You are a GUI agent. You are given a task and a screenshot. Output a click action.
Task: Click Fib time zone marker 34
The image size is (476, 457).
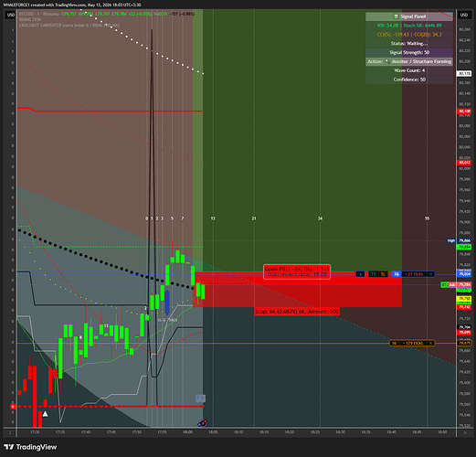point(320,218)
